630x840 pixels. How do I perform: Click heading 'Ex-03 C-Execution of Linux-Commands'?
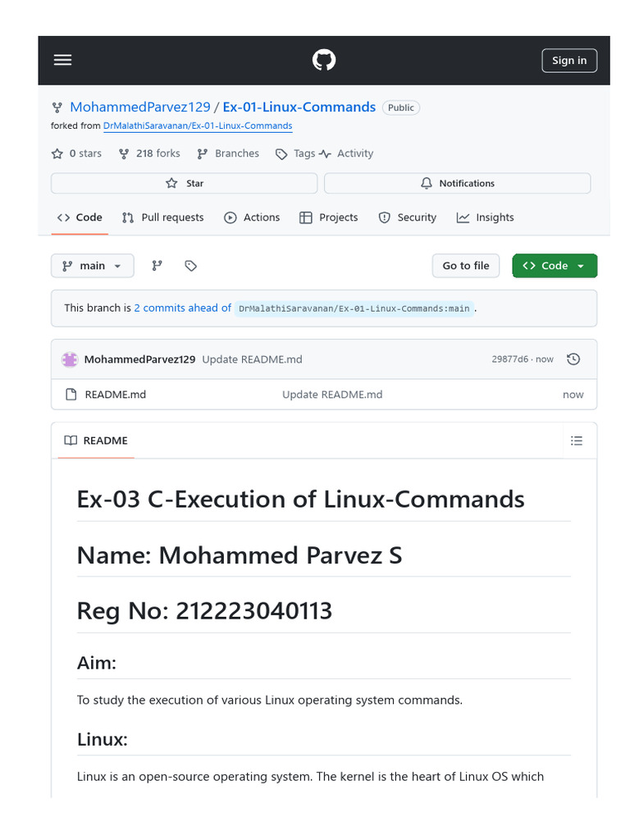pos(300,500)
